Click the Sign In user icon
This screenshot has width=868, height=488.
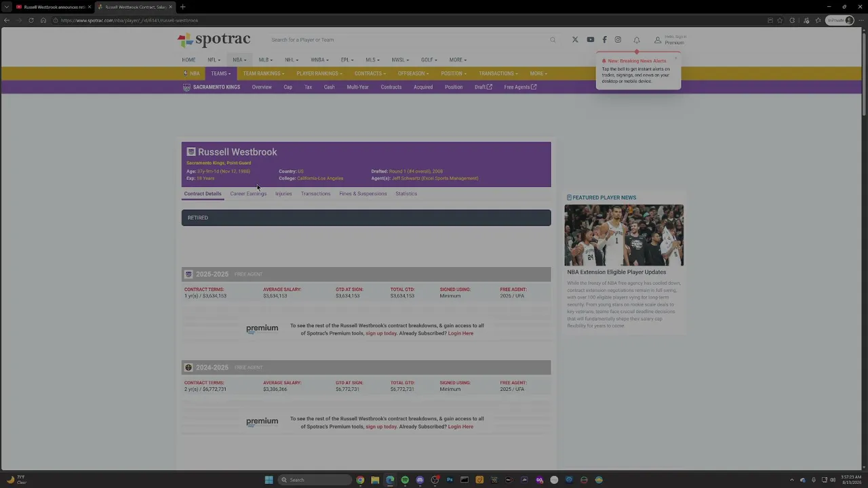(x=658, y=40)
